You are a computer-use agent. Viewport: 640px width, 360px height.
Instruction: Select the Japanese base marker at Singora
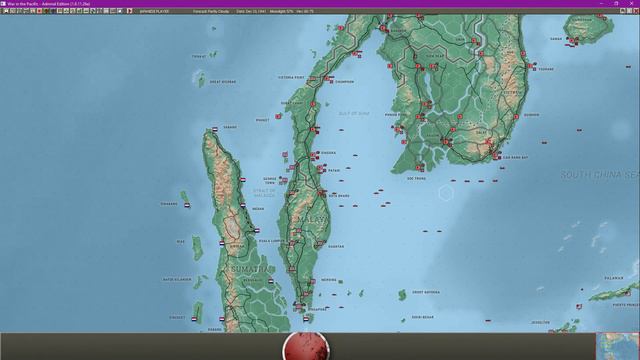(313, 155)
